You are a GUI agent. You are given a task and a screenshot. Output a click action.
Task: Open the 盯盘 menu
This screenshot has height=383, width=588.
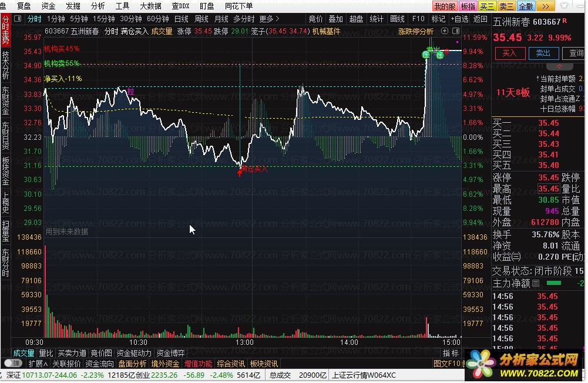pos(207,6)
